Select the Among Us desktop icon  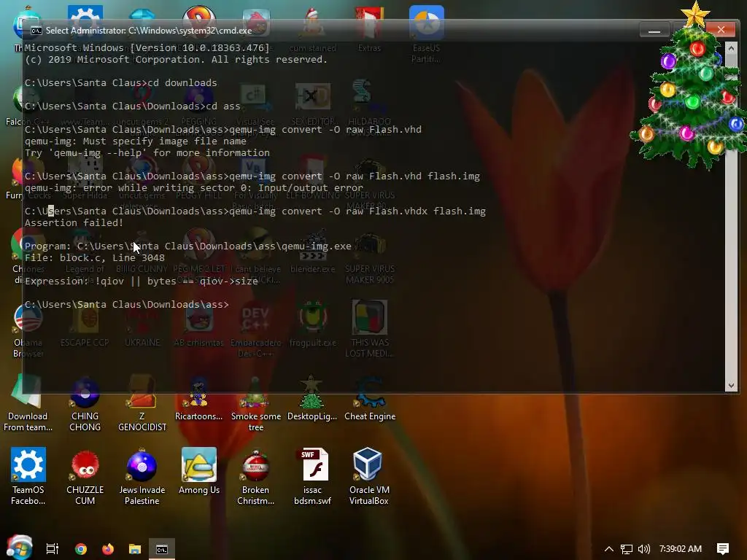(x=198, y=472)
